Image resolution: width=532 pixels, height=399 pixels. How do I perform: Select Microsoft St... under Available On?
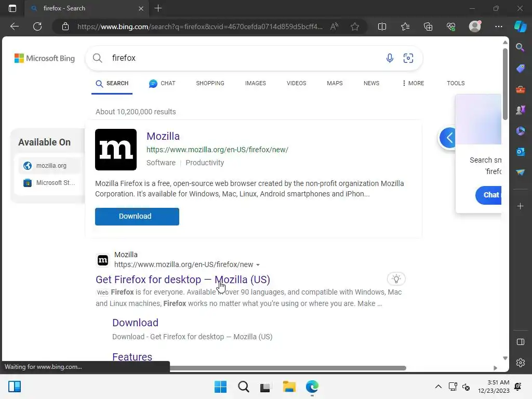pos(49,183)
